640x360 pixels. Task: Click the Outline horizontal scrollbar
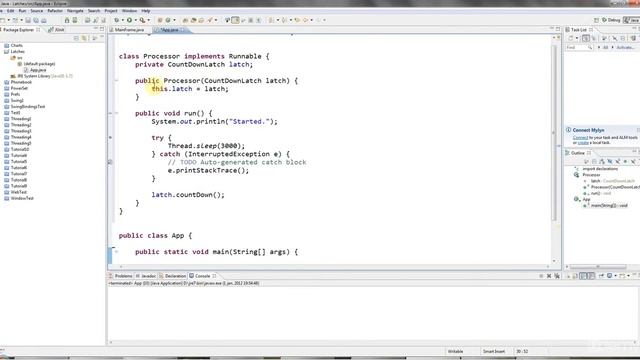(598, 267)
